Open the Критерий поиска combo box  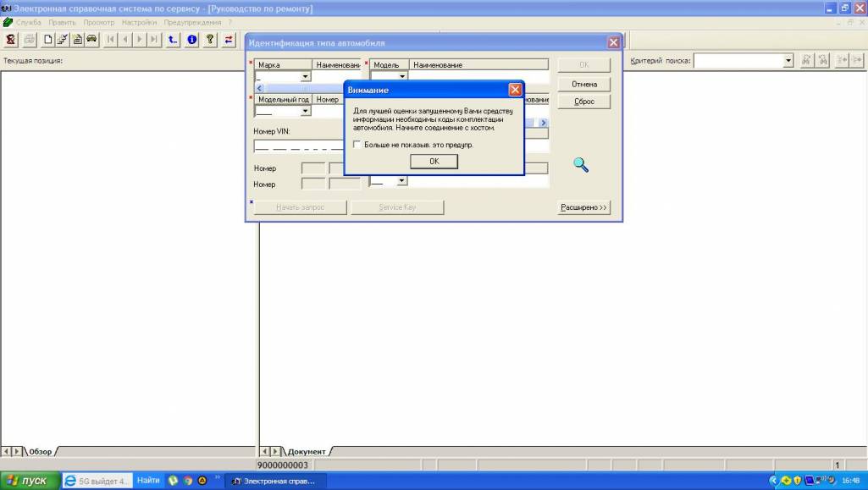click(x=788, y=60)
